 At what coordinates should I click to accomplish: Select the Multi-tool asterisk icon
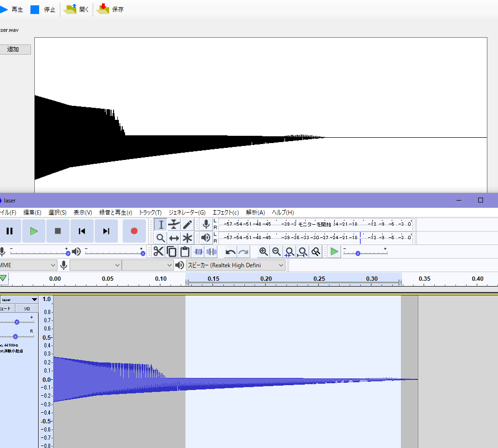tap(187, 238)
